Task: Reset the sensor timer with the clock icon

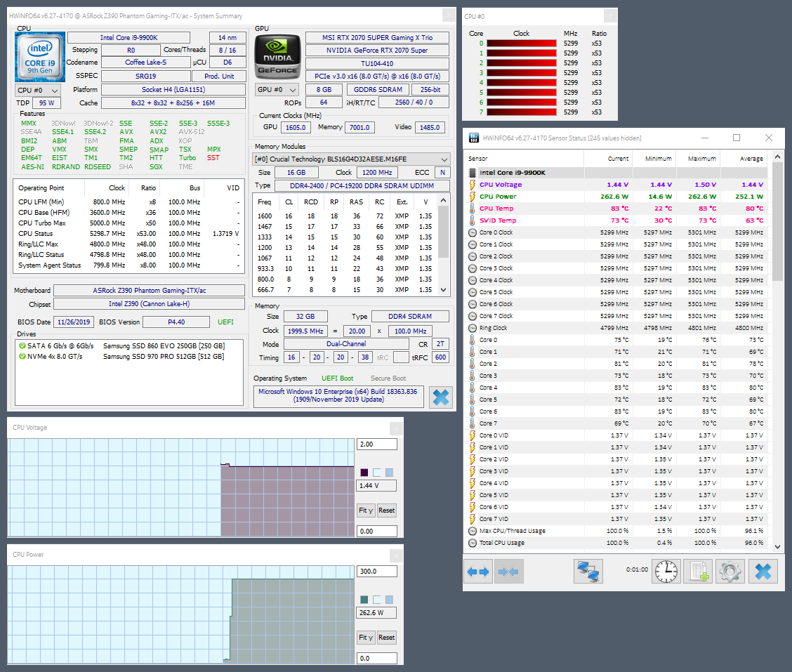Action: click(x=666, y=572)
